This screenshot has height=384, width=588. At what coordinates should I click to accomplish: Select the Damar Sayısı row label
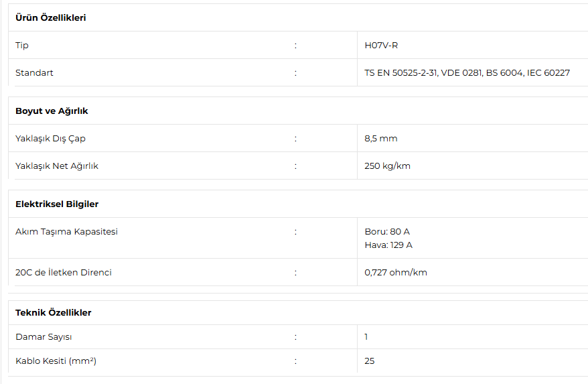pyautogui.click(x=44, y=337)
